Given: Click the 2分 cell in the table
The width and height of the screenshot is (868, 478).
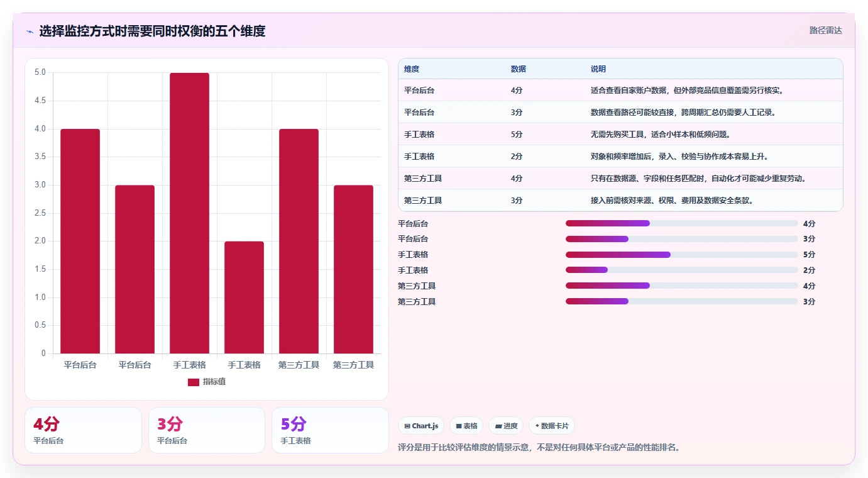Looking at the screenshot, I should click(x=517, y=157).
